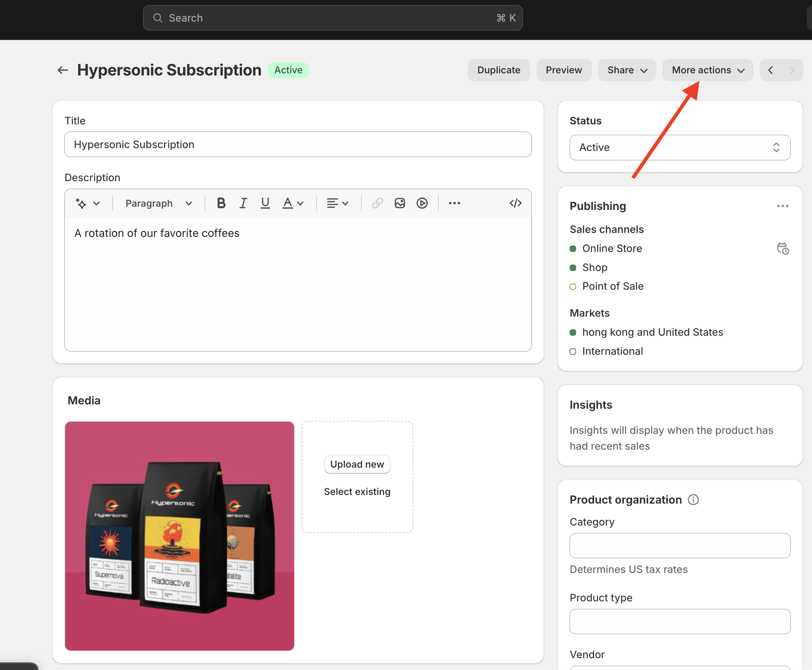Viewport: 812px width, 670px height.
Task: Open the More actions dropdown
Action: click(x=708, y=70)
